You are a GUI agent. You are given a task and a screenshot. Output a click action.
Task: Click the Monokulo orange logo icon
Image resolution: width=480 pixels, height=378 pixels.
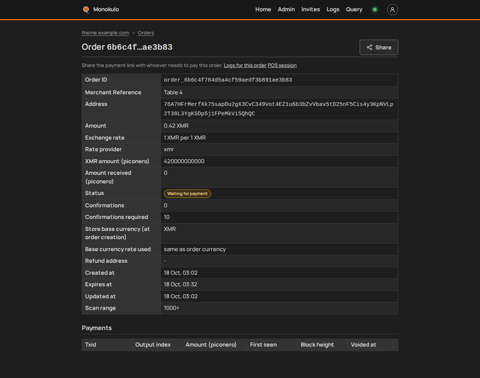(x=86, y=9)
